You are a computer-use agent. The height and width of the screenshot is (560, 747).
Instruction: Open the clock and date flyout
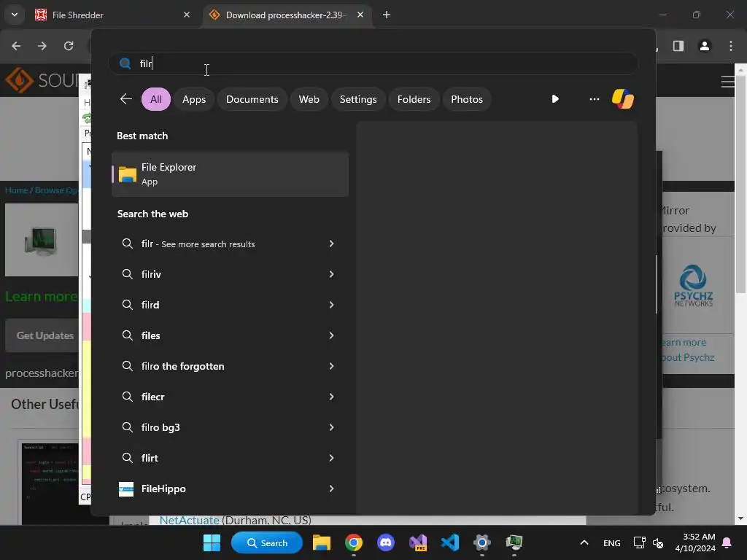pyautogui.click(x=695, y=542)
